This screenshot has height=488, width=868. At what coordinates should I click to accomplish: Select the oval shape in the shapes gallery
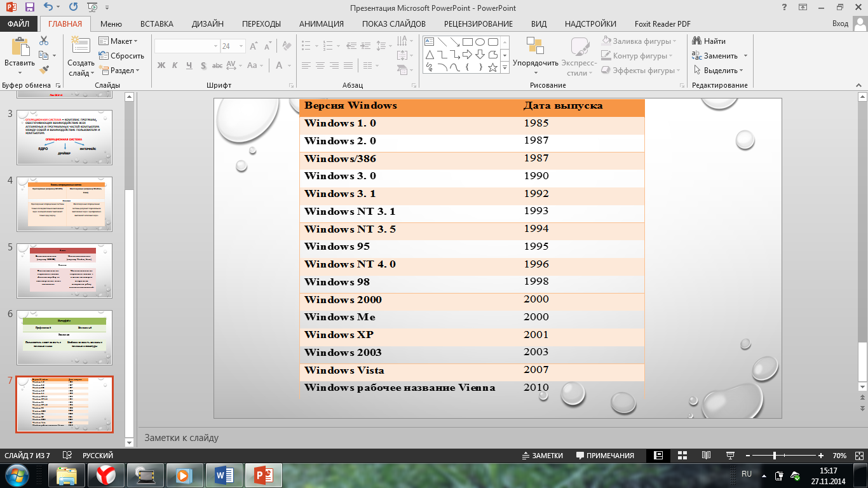tap(480, 42)
